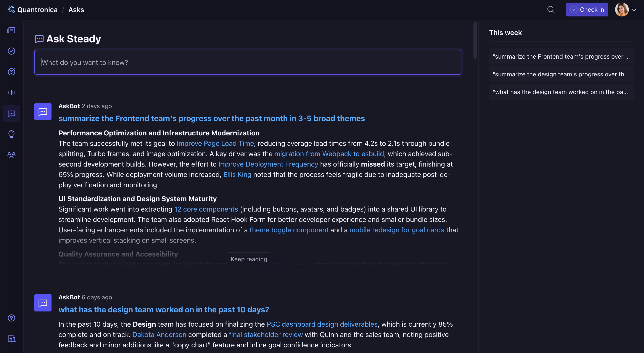This screenshot has height=353, width=644.
Task: Click the 'Ask Steady' page title
Action: coord(74,39)
